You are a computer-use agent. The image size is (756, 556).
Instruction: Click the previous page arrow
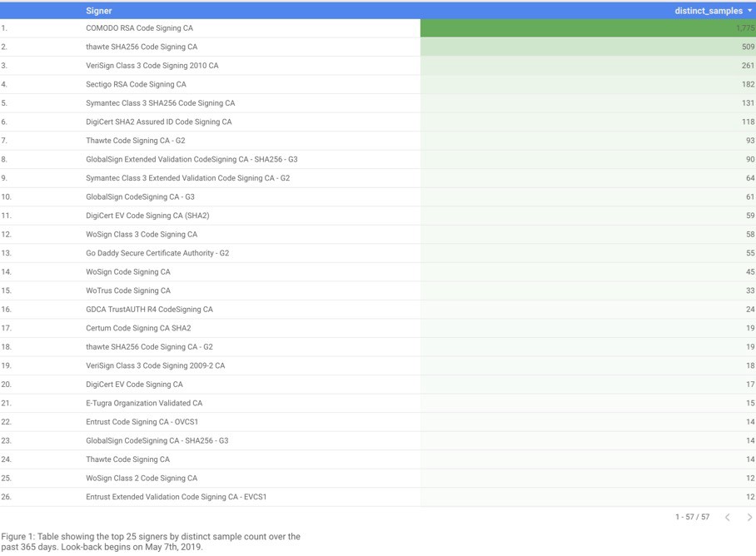pyautogui.click(x=727, y=518)
